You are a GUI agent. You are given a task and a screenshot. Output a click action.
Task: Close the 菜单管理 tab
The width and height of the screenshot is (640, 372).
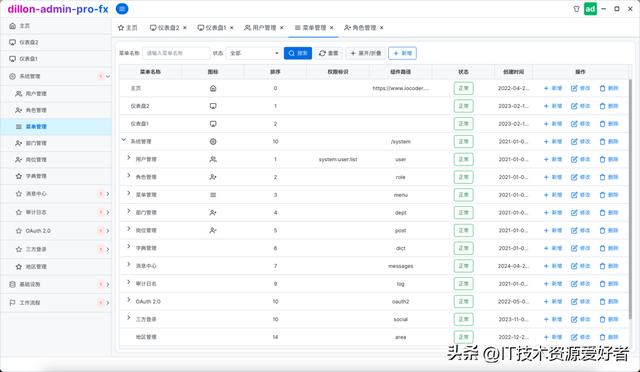point(332,28)
